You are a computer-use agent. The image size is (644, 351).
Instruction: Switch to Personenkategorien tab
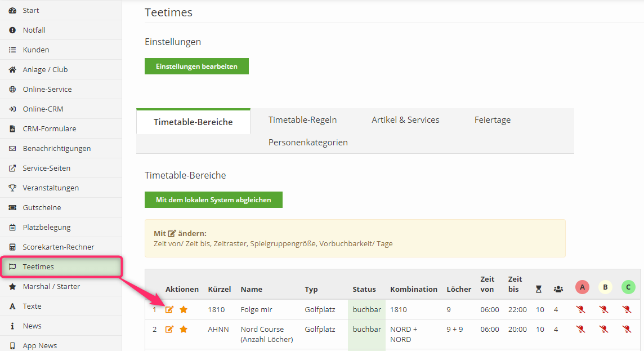tap(308, 142)
